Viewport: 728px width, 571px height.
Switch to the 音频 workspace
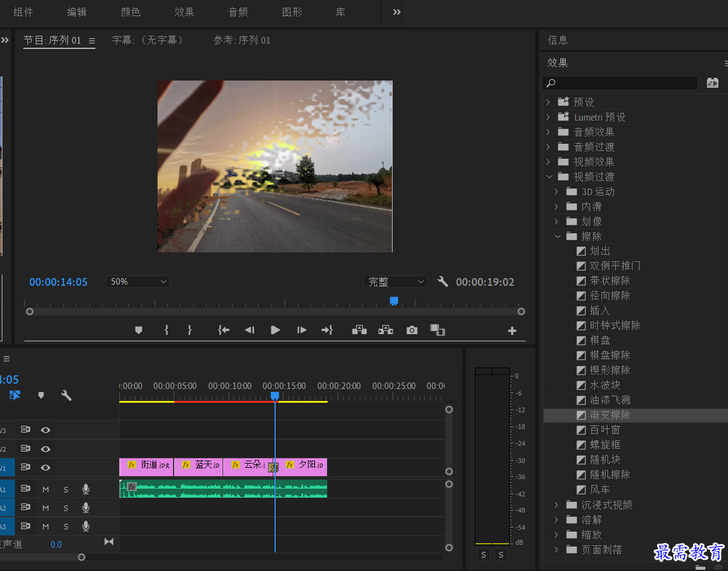(x=238, y=12)
